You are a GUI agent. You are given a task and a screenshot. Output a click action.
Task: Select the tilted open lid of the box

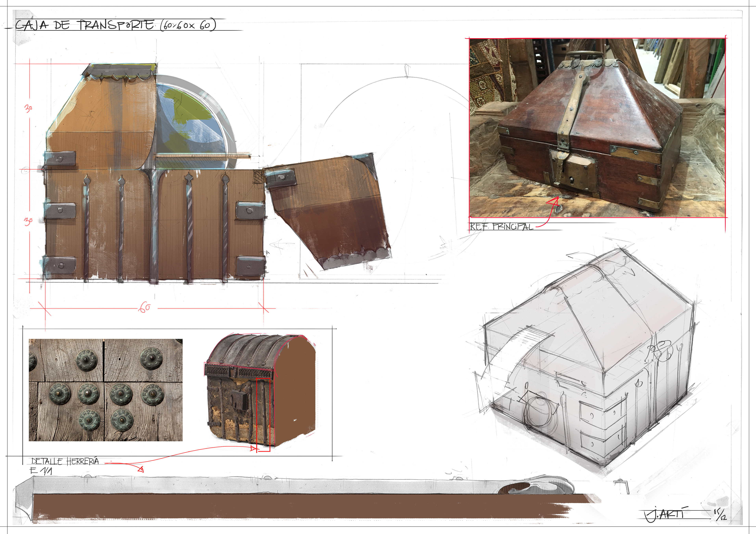tap(328, 211)
